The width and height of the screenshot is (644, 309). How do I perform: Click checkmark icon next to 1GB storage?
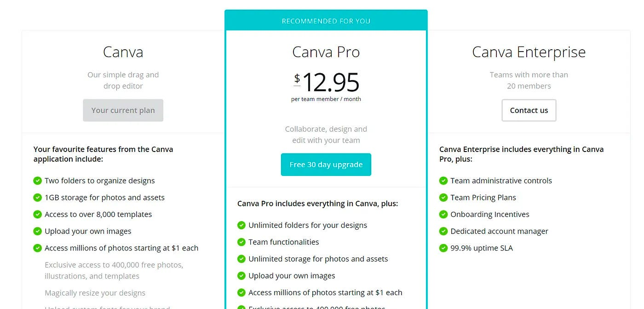tap(38, 198)
